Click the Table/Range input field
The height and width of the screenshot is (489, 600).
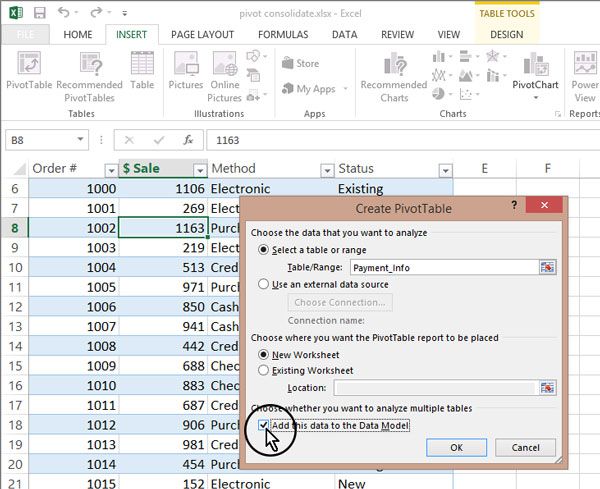coord(444,267)
